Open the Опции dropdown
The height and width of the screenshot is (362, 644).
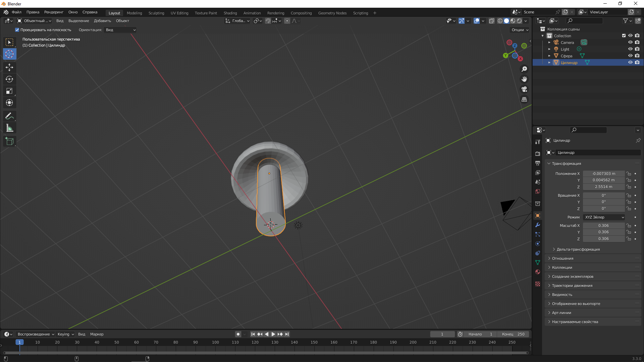(x=520, y=30)
